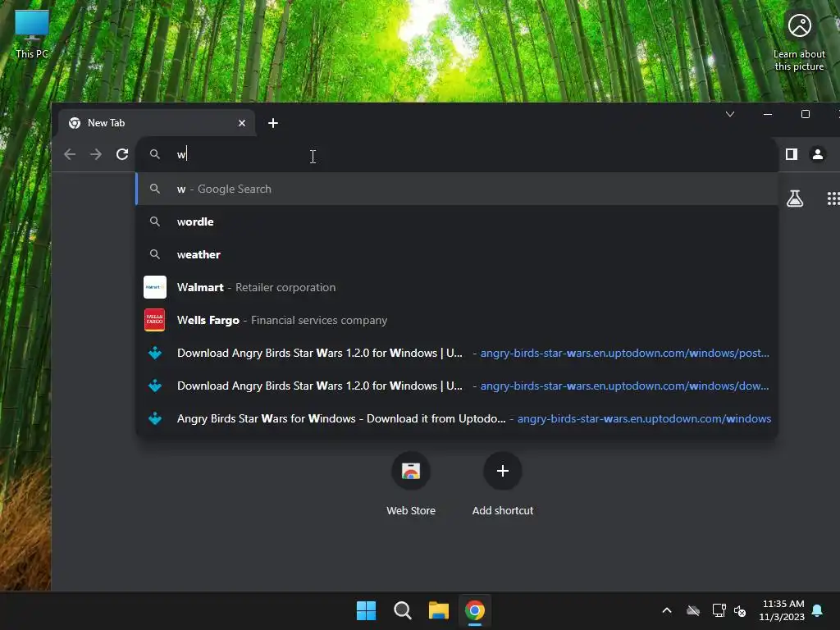
Task: Select the 'w - Google Search' suggestion
Action: [457, 189]
